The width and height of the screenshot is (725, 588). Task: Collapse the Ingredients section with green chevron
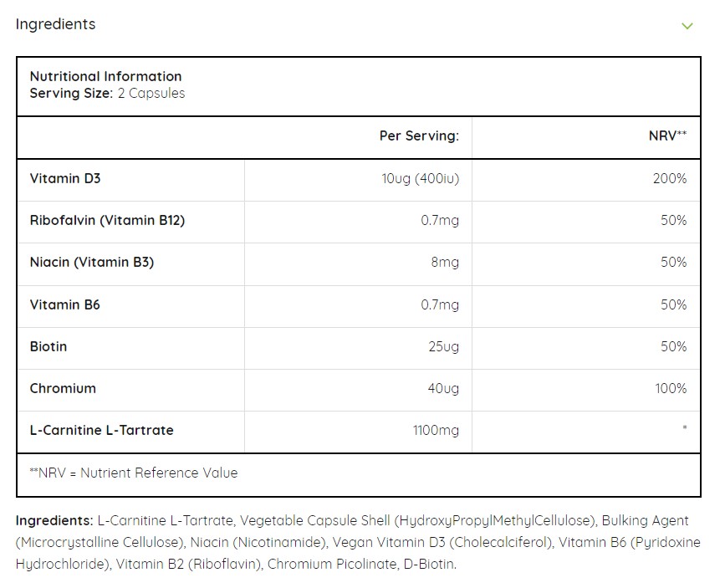(x=687, y=26)
